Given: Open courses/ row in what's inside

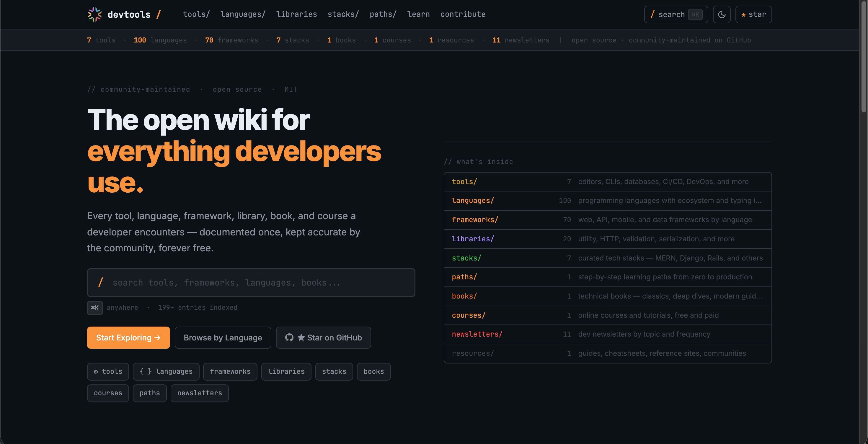Looking at the screenshot, I should [x=608, y=315].
